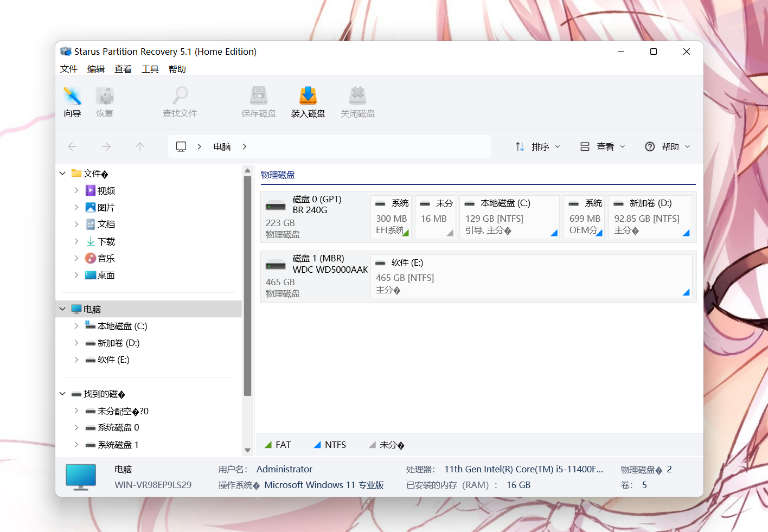Open the 查看 menu in the menu bar
768x532 pixels.
point(123,69)
